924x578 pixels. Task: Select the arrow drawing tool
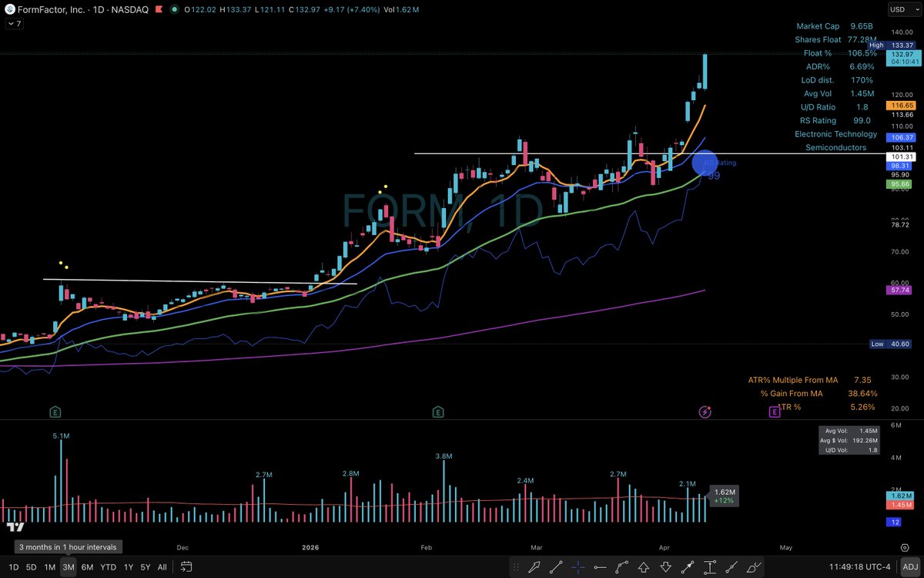point(534,567)
